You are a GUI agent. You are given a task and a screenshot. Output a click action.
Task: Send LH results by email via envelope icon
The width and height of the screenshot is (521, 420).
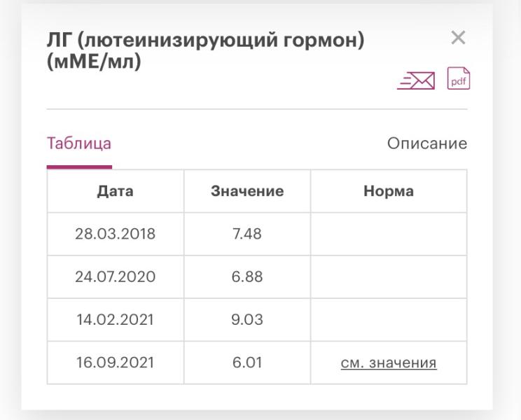(416, 80)
